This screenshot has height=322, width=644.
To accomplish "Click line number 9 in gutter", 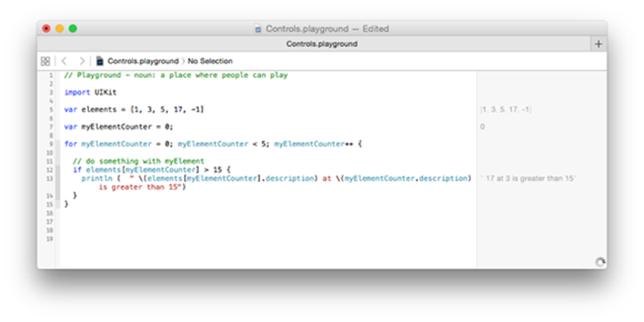I will 51,144.
